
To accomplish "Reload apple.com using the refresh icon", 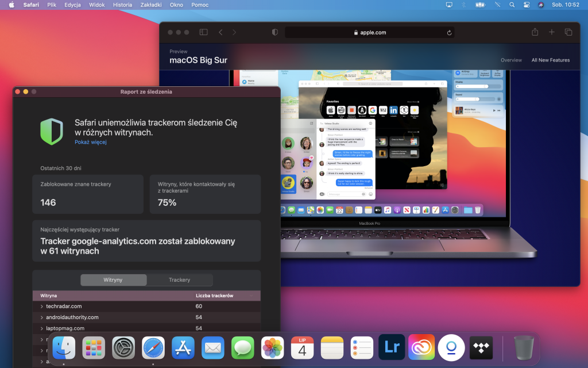I will 449,32.
